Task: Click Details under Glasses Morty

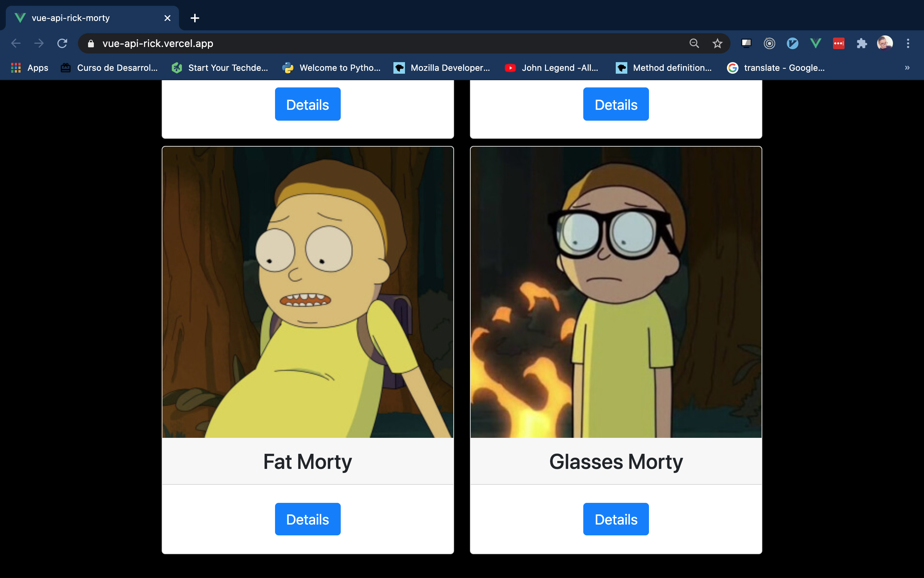Action: click(616, 519)
